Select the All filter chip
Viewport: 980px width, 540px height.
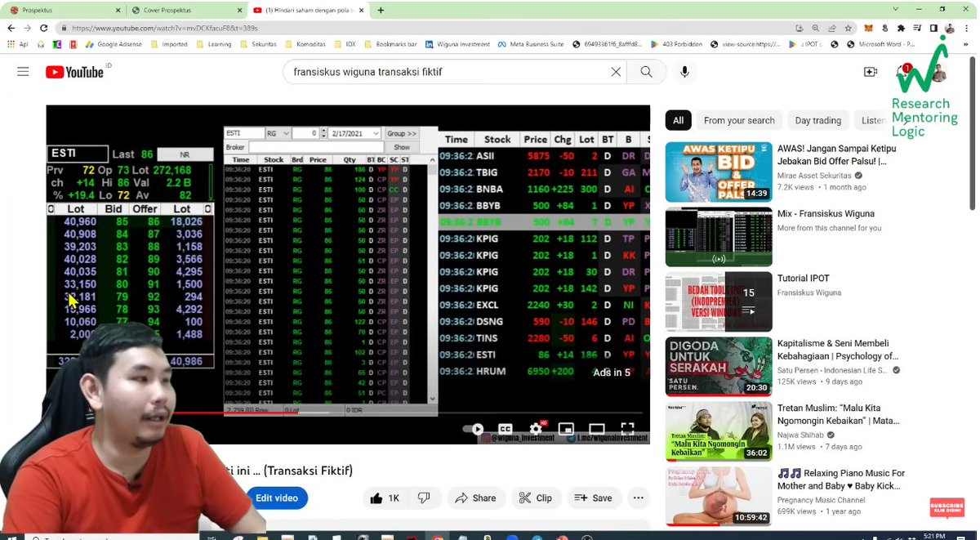(x=678, y=120)
